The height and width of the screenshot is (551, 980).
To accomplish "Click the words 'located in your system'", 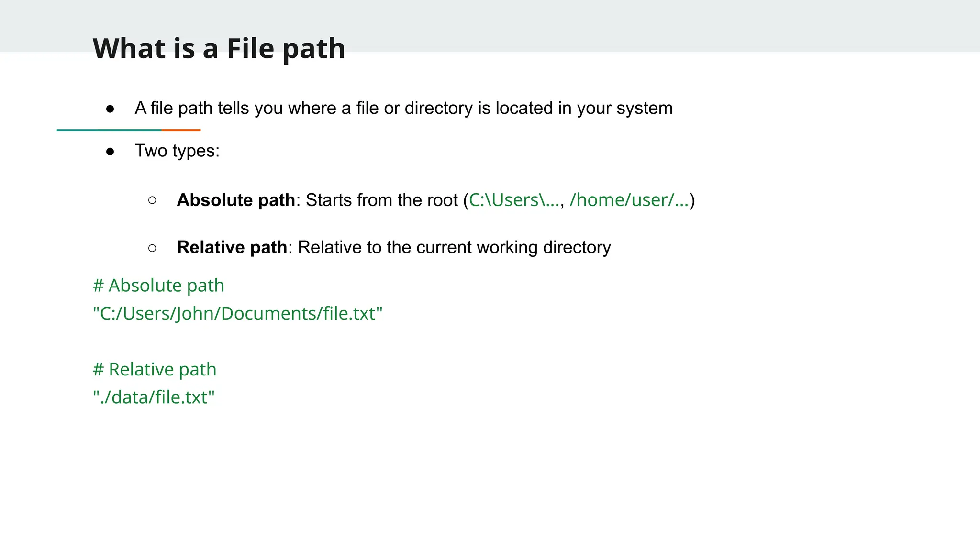I will coord(584,108).
